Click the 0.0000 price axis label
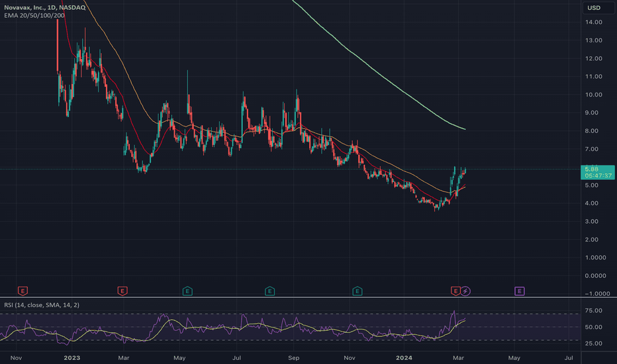Image resolution: width=617 pixels, height=364 pixels. point(595,275)
